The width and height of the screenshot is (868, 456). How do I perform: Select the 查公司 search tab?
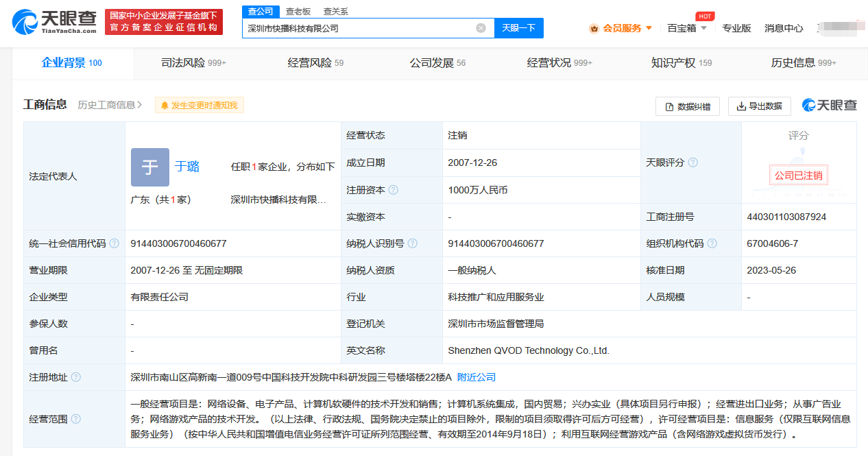coord(261,11)
